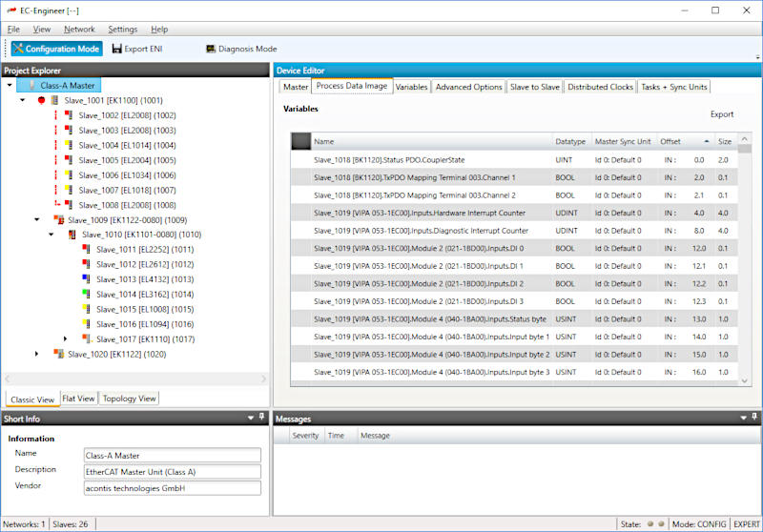
Task: Switch to Topology View
Action: [x=129, y=399]
